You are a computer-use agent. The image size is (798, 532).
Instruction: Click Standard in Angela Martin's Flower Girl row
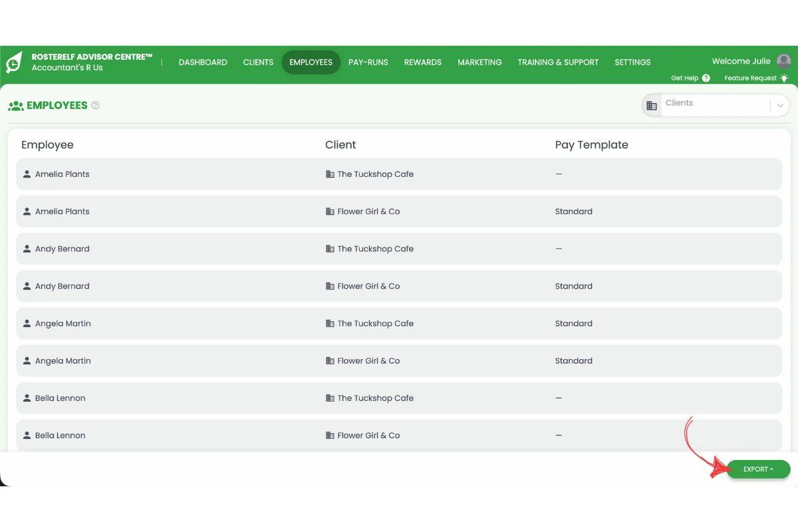click(x=573, y=360)
